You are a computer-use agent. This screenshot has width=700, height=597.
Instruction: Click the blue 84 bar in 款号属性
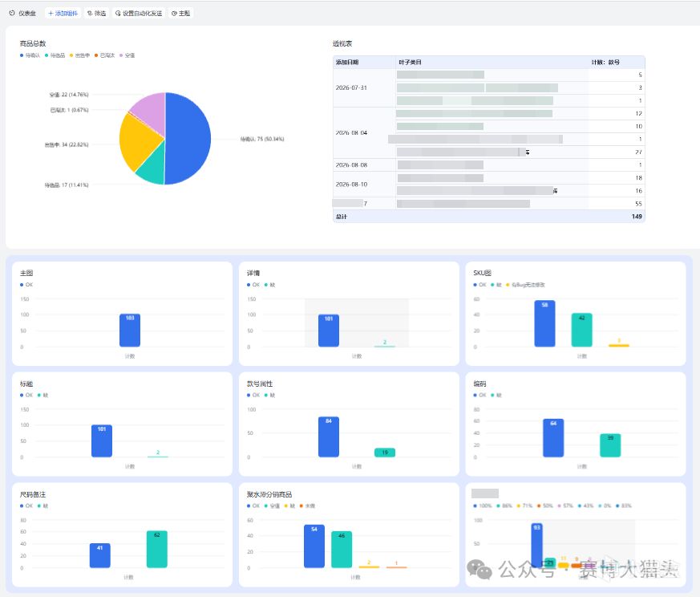pos(329,437)
